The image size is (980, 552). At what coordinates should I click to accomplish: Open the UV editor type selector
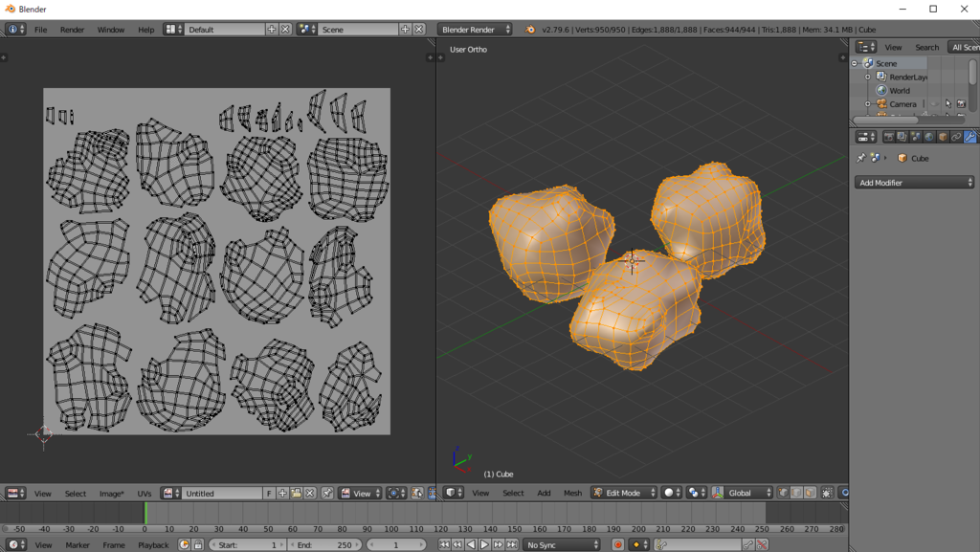15,494
